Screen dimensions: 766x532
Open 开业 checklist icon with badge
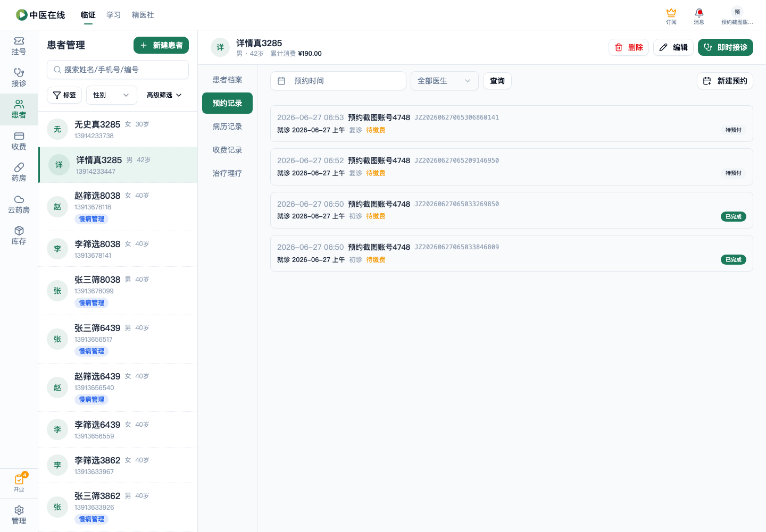tap(19, 483)
